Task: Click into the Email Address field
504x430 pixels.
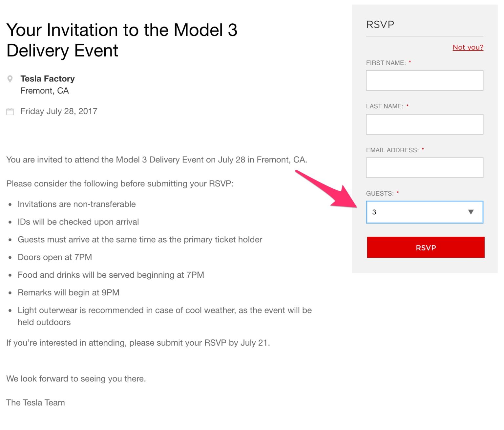Action: (424, 168)
